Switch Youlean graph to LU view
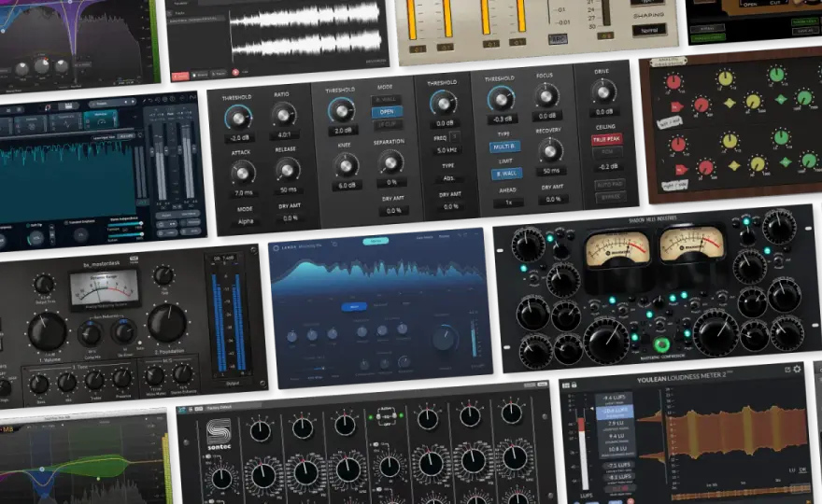Screen dimensions: 822x504 point(793,470)
